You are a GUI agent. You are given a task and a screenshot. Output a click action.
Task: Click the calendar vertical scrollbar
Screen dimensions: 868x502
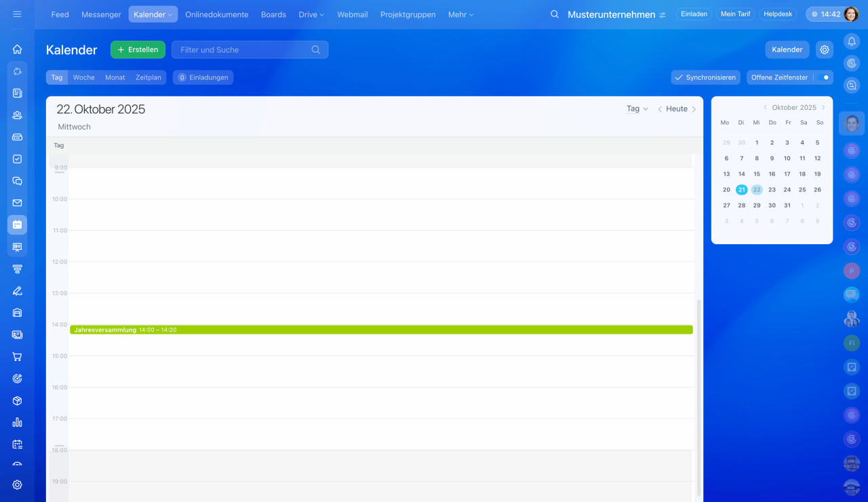click(699, 397)
